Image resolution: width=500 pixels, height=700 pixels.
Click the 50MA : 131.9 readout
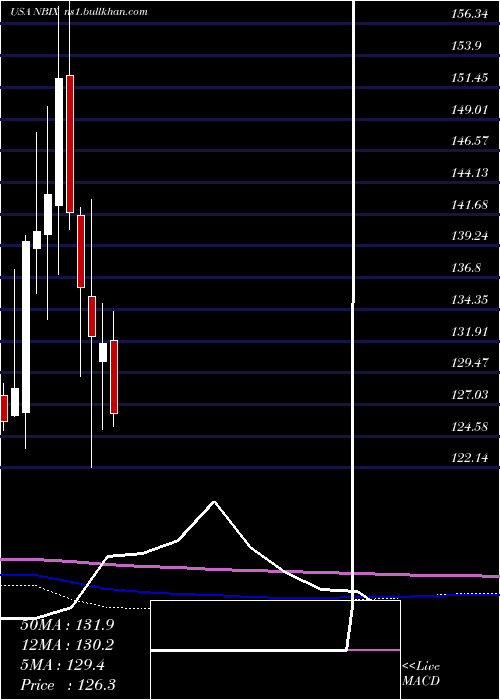(x=67, y=625)
